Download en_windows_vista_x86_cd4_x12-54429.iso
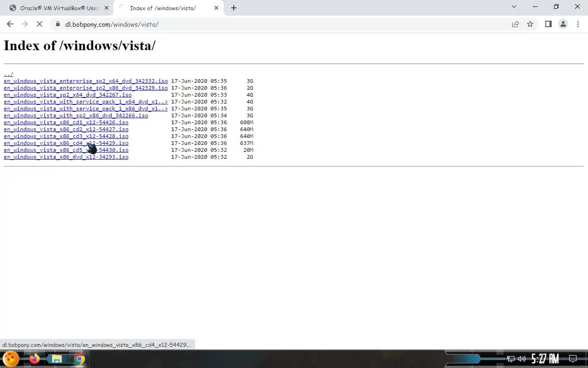The height and width of the screenshot is (368, 588). pyautogui.click(x=66, y=143)
